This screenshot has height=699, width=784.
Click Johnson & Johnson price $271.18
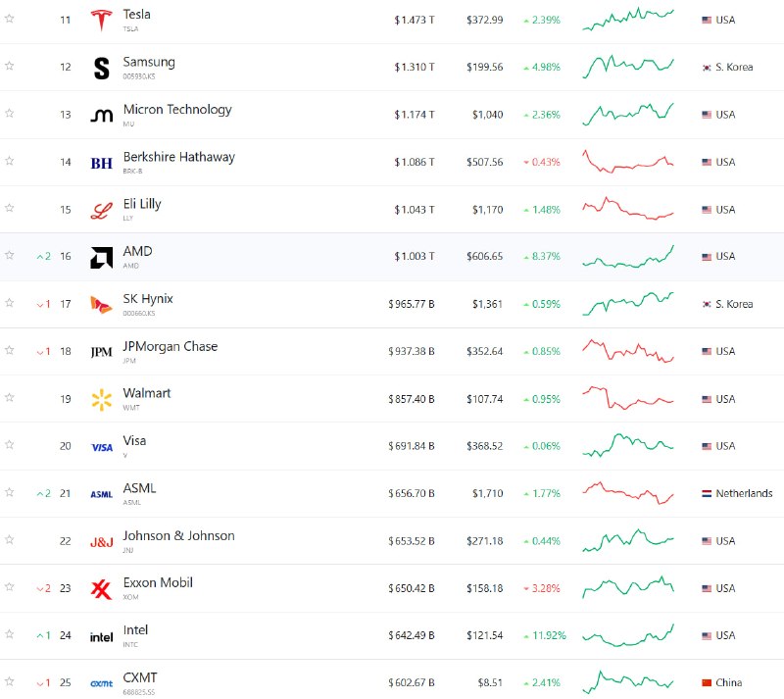pos(484,541)
